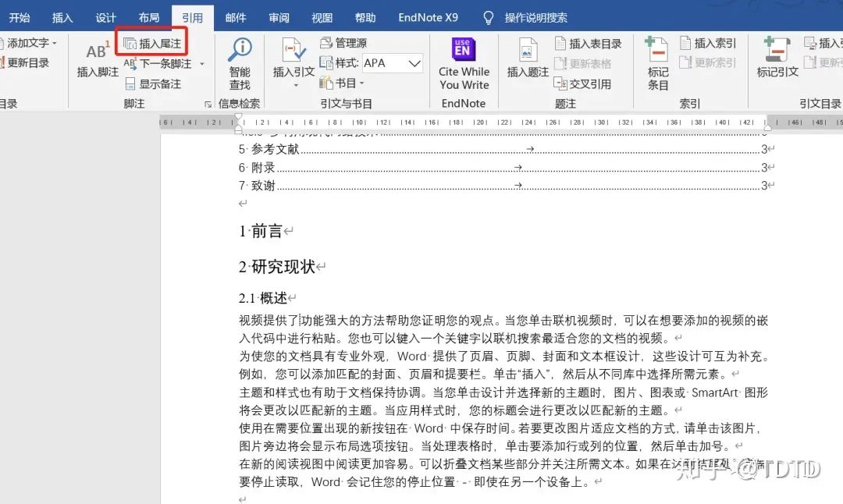
Task: Open the 脚注 dialog launcher
Action: 208,105
